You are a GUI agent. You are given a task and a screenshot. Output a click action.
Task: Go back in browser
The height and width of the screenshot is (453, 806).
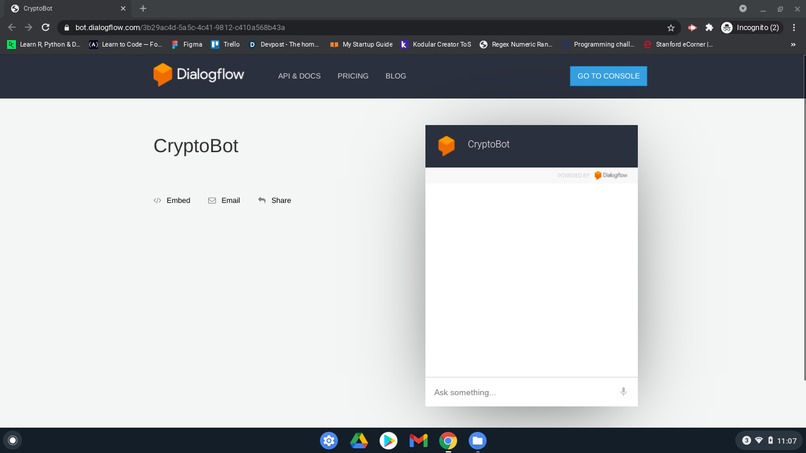point(12,27)
